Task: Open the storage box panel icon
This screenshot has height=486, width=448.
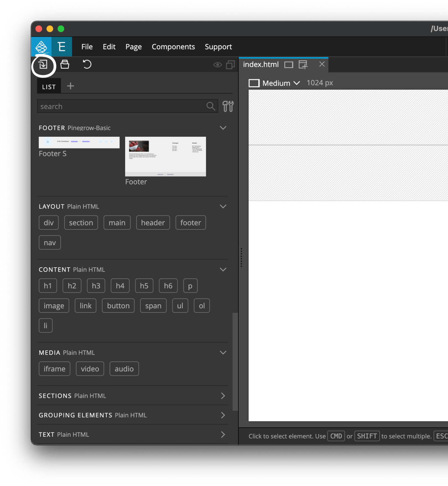Action: point(65,64)
